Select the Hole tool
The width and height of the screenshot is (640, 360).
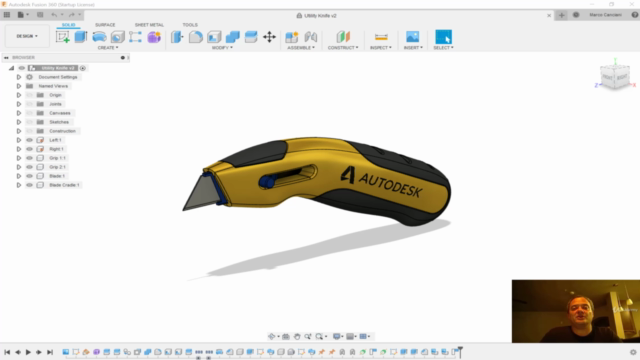click(x=118, y=37)
